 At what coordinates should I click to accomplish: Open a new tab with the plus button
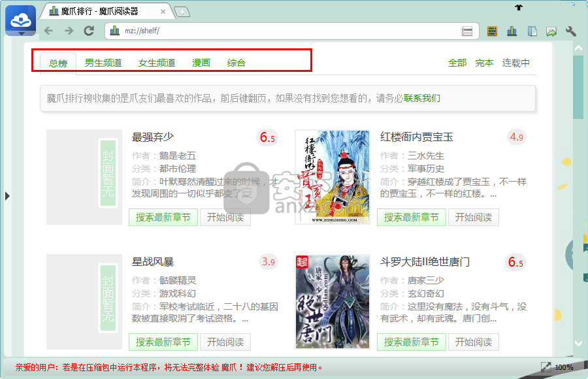point(182,12)
